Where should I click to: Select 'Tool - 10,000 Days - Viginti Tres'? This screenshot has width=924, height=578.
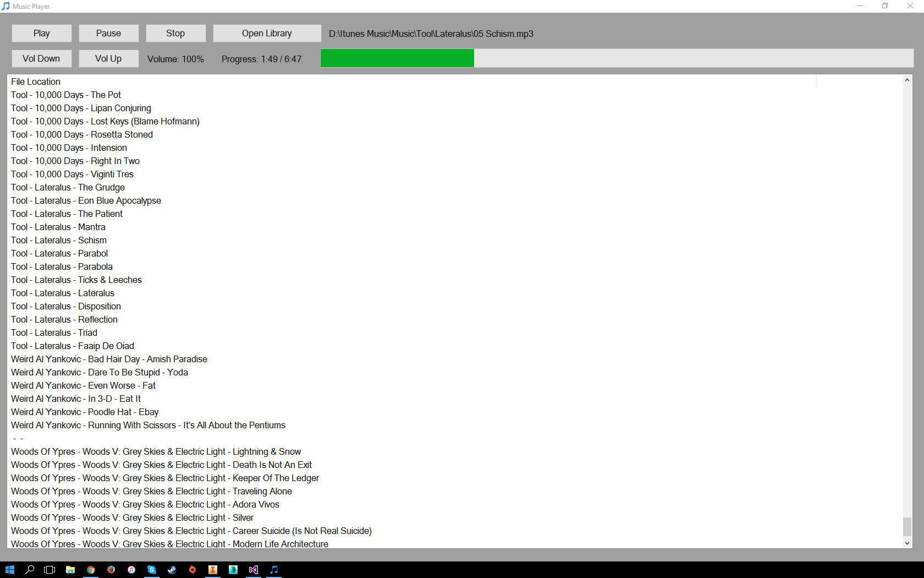(72, 174)
